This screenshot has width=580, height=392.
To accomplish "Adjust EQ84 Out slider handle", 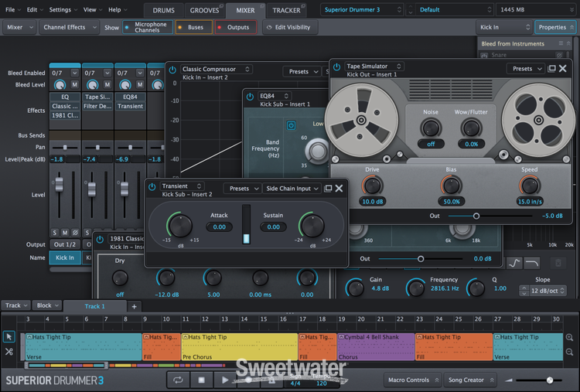I will point(421,259).
